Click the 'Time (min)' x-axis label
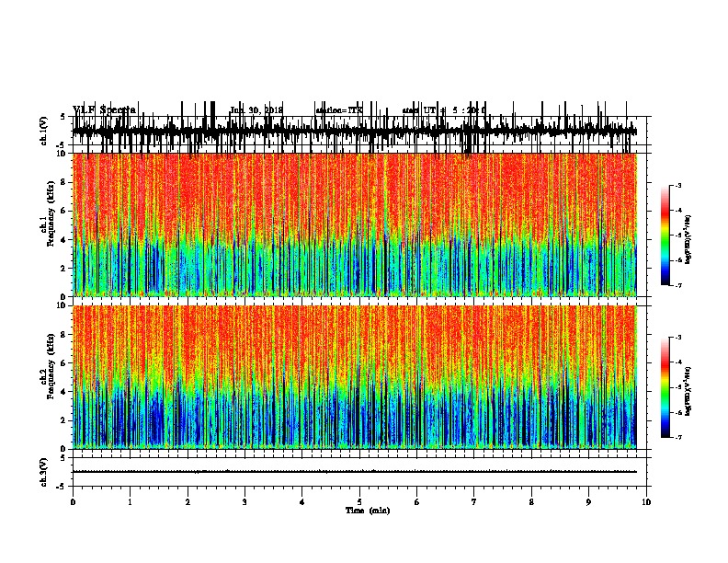This screenshot has width=728, height=563. 368,511
